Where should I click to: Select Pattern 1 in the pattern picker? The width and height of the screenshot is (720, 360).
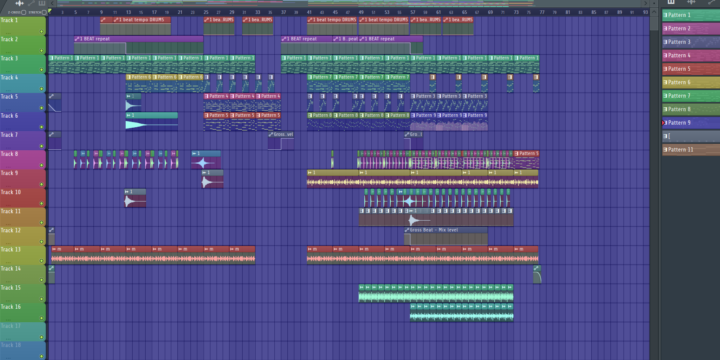[691, 15]
